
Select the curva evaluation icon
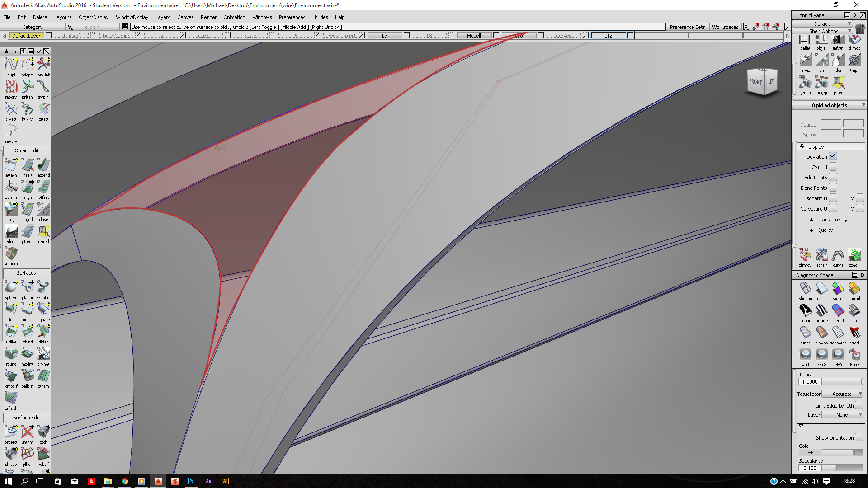pyautogui.click(x=838, y=255)
